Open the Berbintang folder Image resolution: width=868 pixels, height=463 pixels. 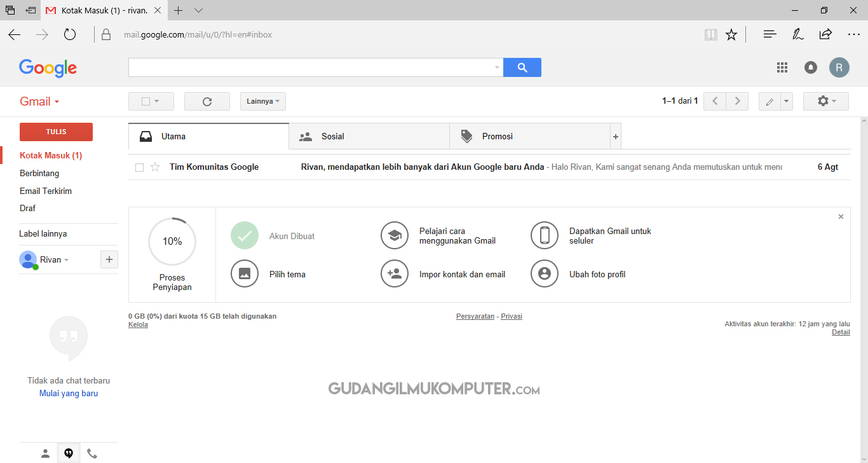[x=39, y=173]
